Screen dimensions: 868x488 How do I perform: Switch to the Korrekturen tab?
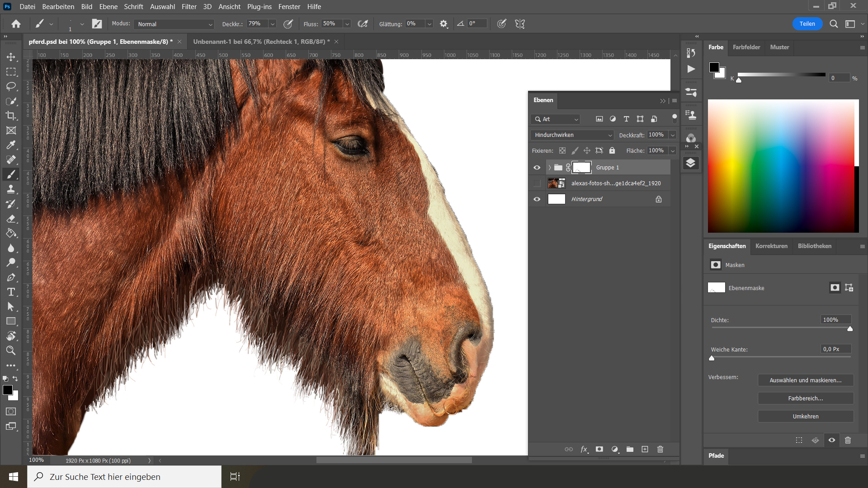click(x=771, y=246)
